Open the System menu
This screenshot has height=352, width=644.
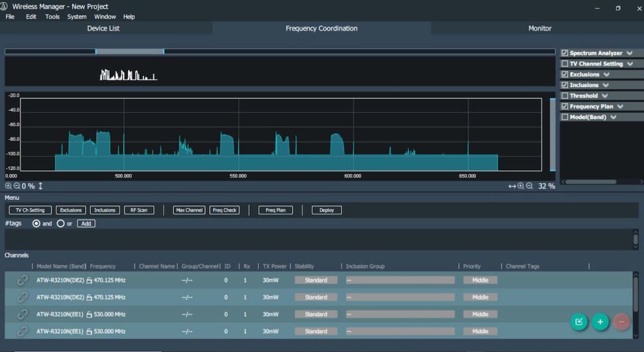(76, 17)
